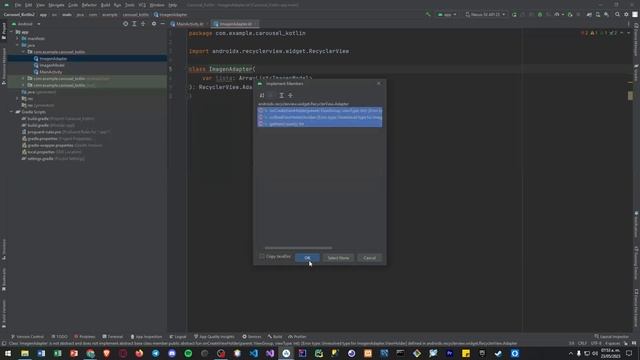
Task: Run the app with the Run icon
Action: [x=514, y=14]
